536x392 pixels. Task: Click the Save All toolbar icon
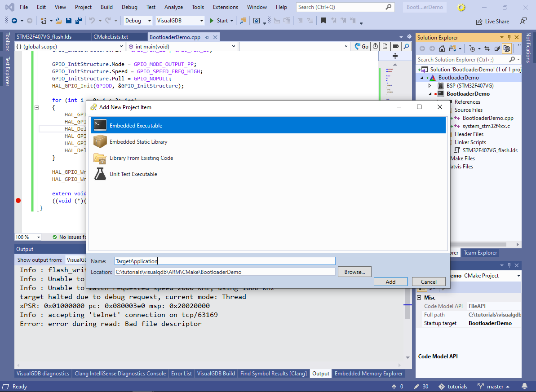pyautogui.click(x=78, y=21)
